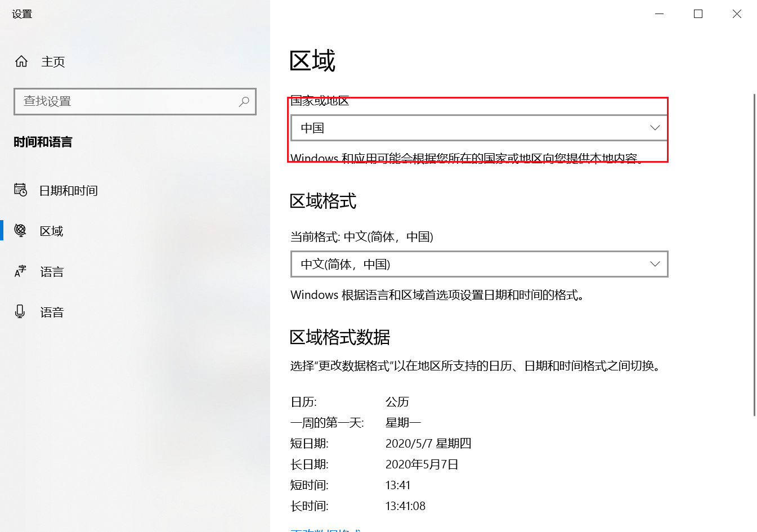
Task: Click the 区域 page heading
Action: pos(312,61)
